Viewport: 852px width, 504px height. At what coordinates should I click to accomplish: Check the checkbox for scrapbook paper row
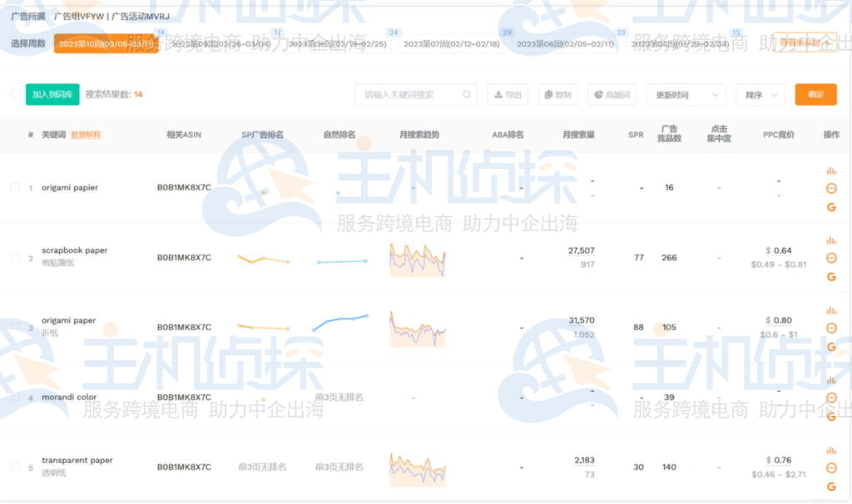14,258
